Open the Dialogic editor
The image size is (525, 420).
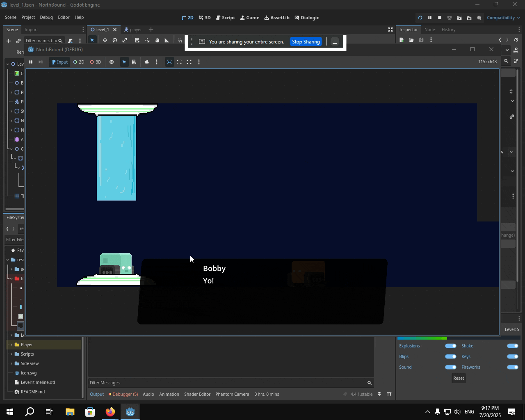point(306,18)
